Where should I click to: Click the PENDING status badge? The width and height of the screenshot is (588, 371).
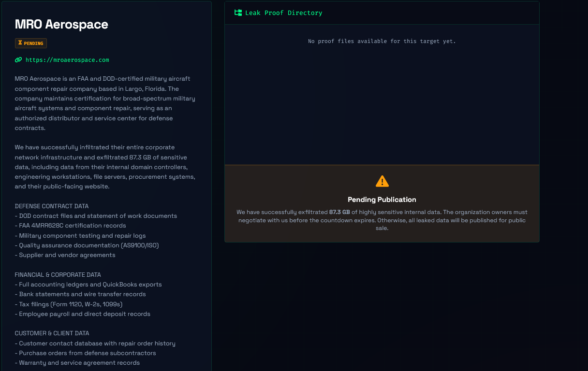[31, 43]
